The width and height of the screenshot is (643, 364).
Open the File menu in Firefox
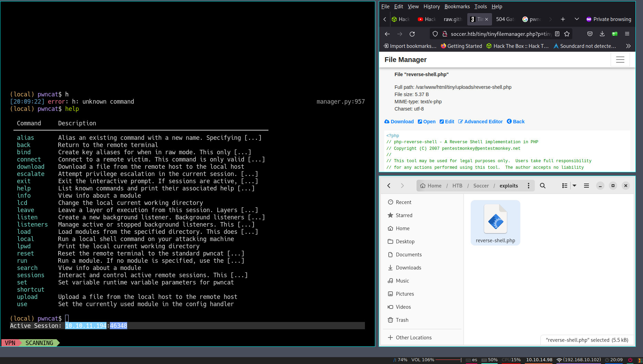click(385, 7)
